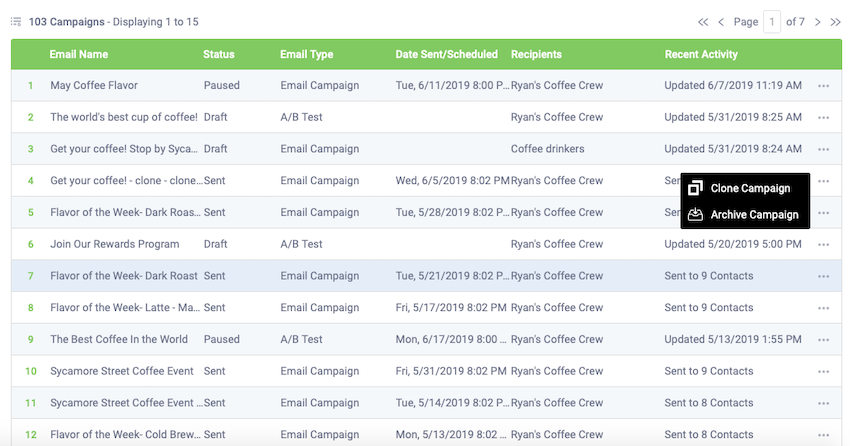Sort by the Date Sent/Scheduled column header
Viewport: 850px width, 446px height.
(446, 54)
